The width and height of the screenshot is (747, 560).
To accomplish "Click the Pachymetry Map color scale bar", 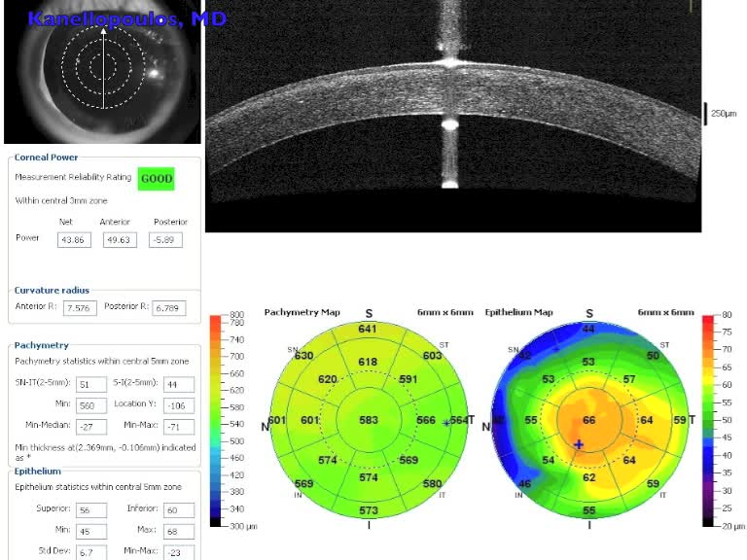I will click(217, 420).
